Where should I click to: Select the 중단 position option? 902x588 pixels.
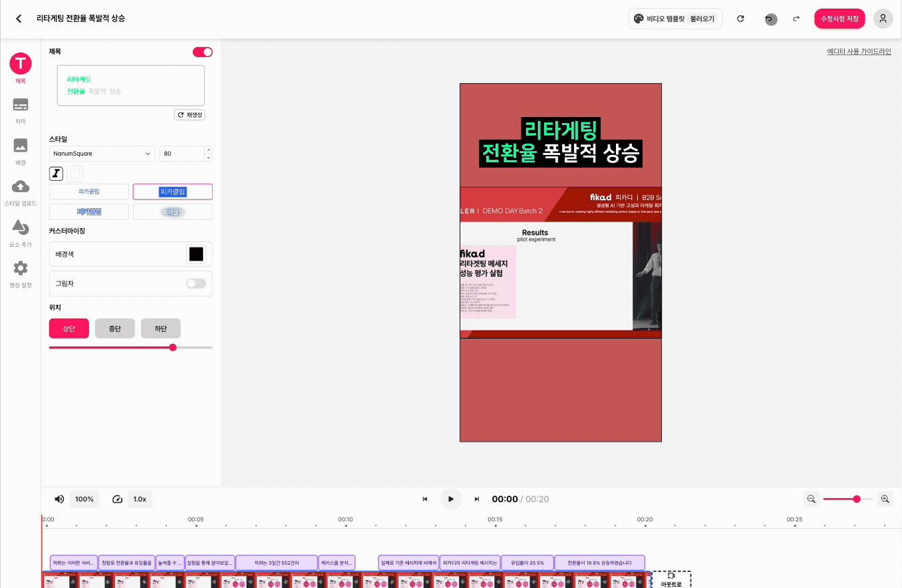(x=114, y=329)
